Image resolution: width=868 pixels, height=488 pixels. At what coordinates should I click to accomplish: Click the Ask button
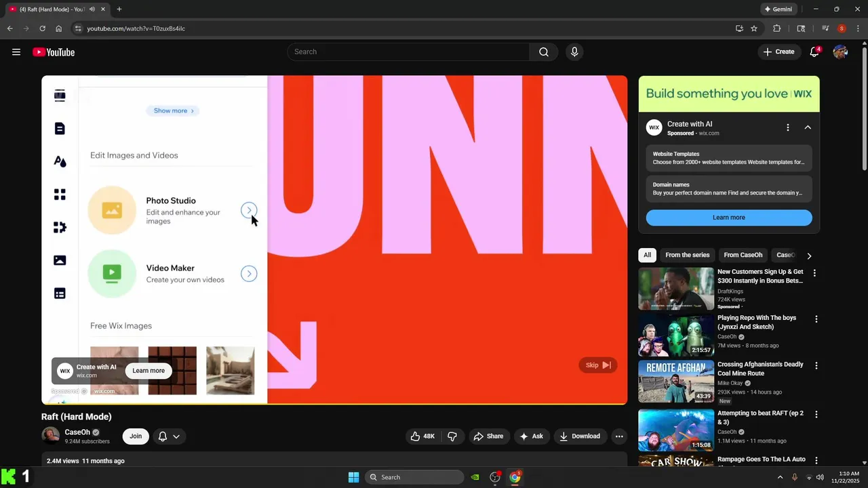531,436
